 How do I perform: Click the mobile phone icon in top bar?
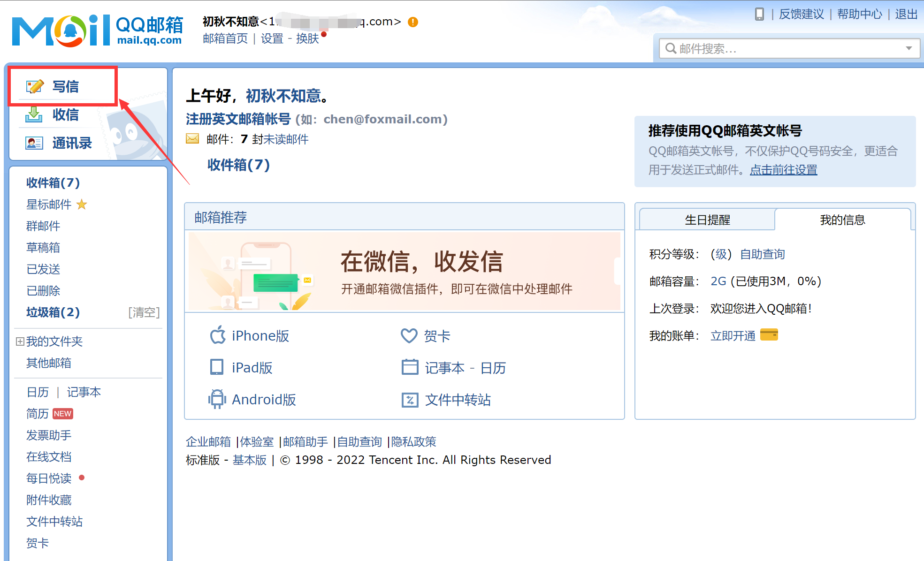pyautogui.click(x=759, y=14)
